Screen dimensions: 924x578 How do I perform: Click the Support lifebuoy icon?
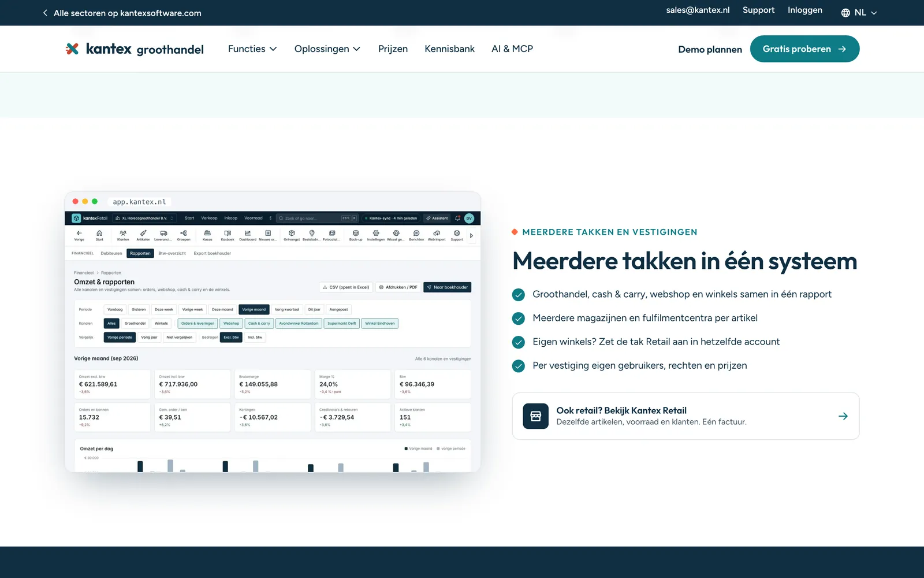[457, 235]
